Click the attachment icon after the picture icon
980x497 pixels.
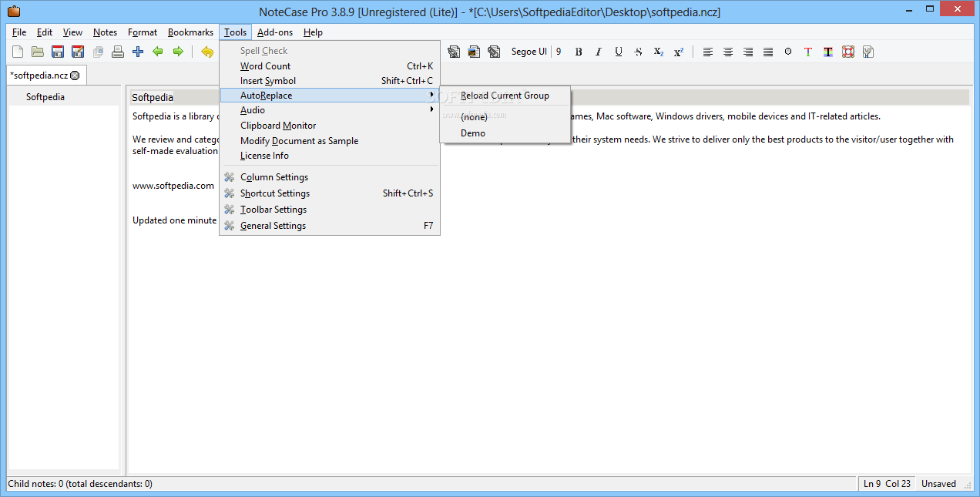tap(495, 52)
